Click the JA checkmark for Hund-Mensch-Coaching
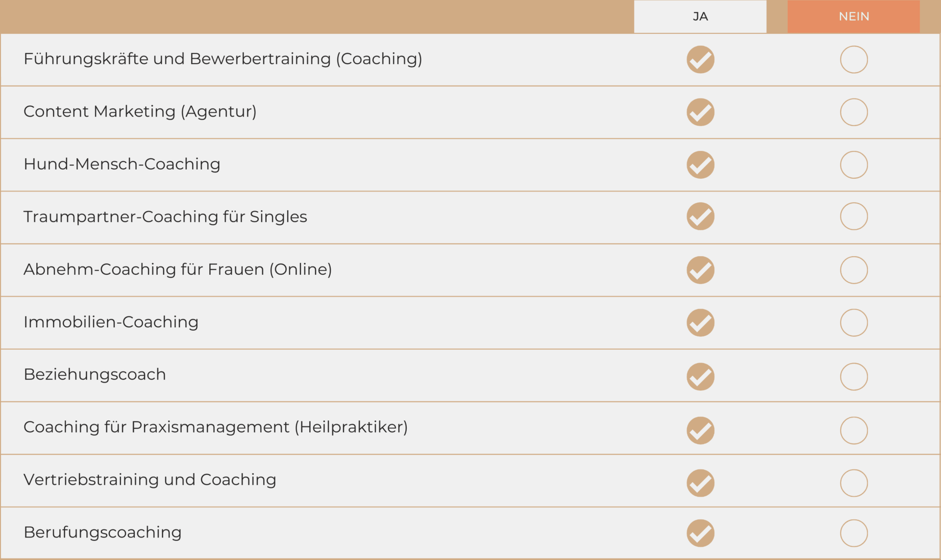Image resolution: width=941 pixels, height=560 pixels. pyautogui.click(x=700, y=165)
